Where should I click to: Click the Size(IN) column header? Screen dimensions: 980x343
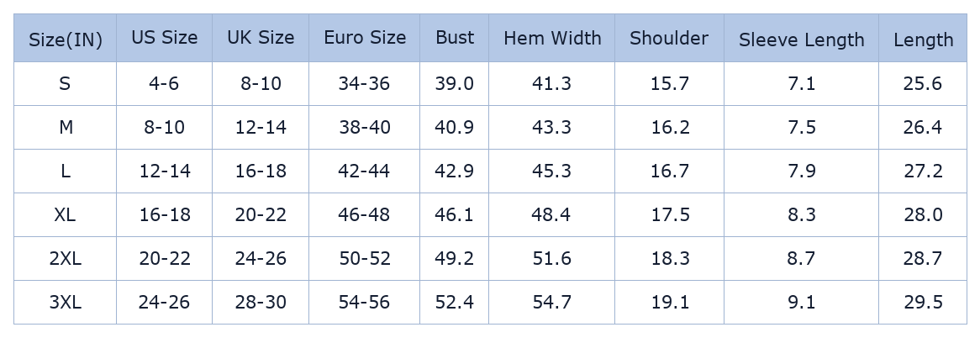click(65, 40)
